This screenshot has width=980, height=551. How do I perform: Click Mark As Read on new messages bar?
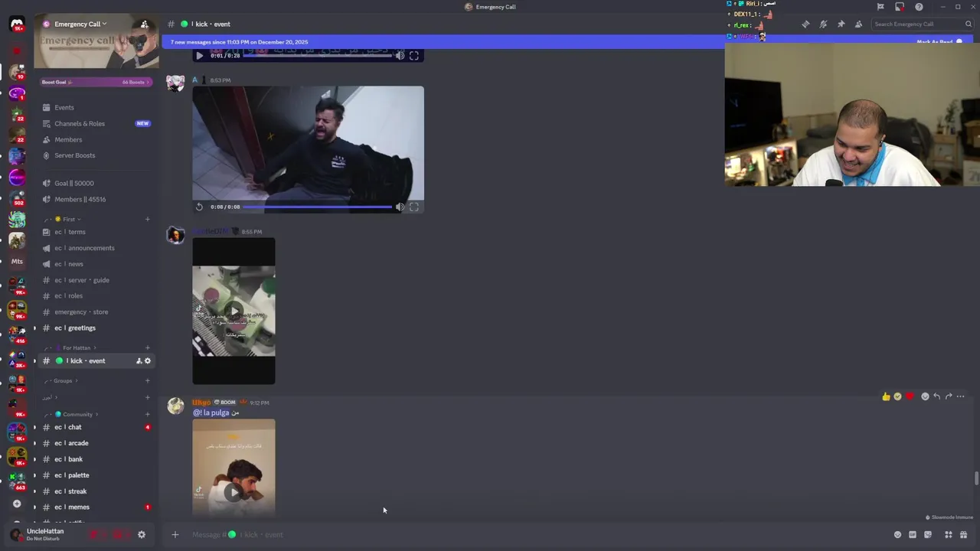coord(939,42)
